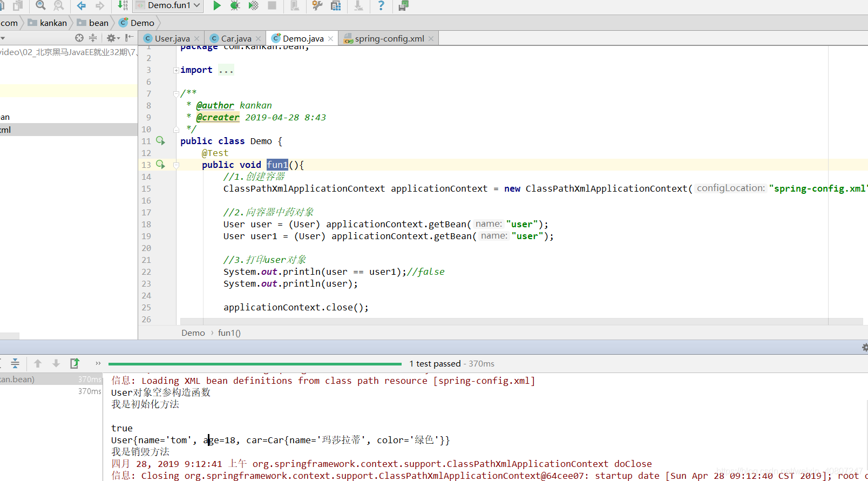This screenshot has height=481, width=868.
Task: Go to next failed test arrow
Action: (x=56, y=363)
